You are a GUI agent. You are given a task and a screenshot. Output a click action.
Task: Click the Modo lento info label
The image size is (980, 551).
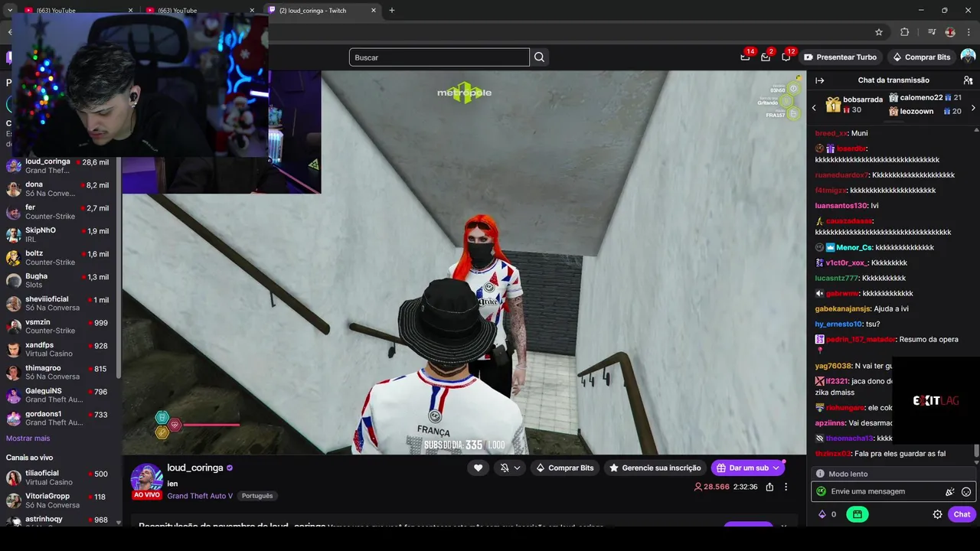848,474
